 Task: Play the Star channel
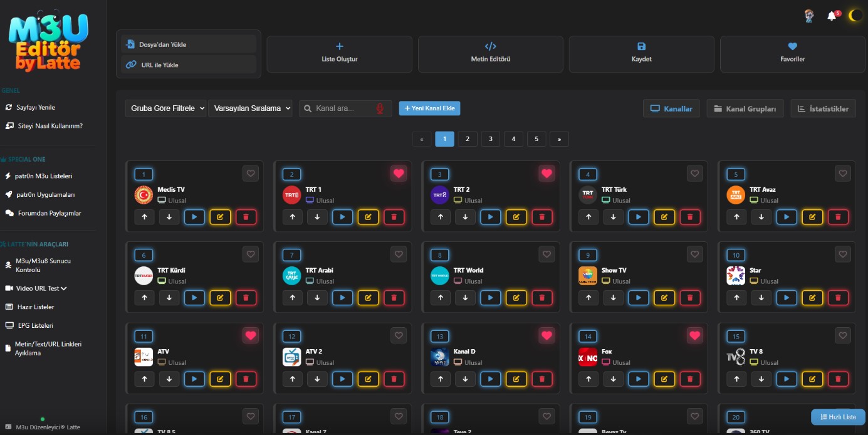[787, 298]
